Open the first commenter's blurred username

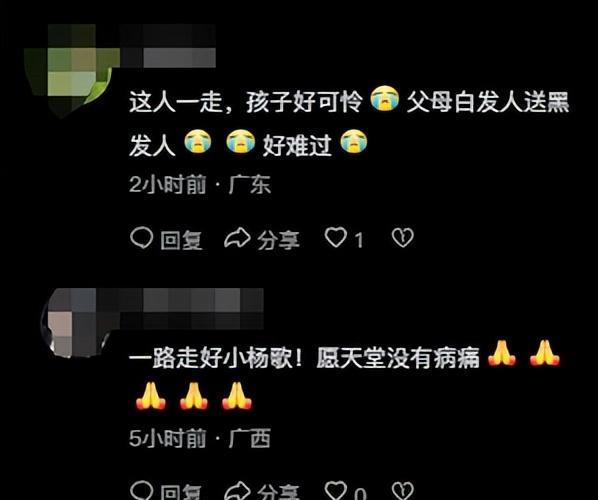168,46
